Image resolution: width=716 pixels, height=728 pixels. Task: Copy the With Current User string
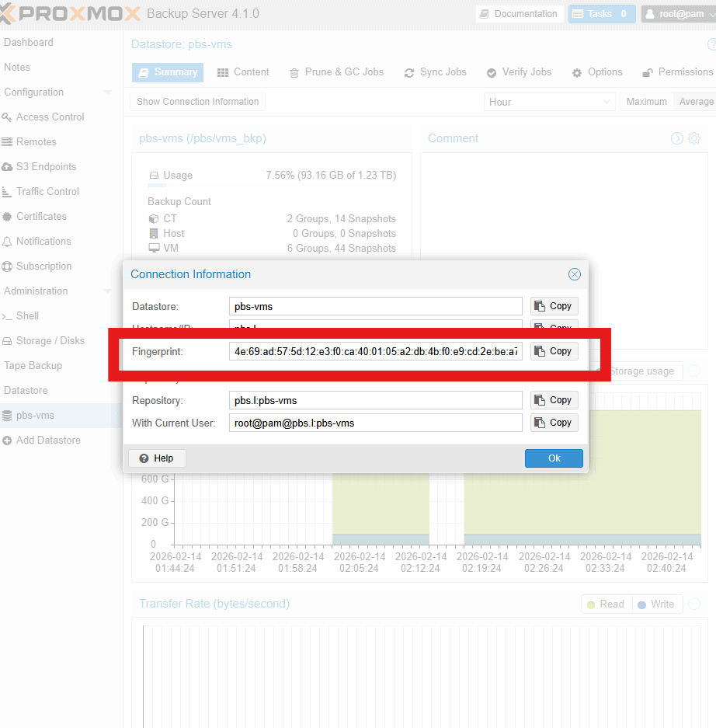click(x=554, y=423)
